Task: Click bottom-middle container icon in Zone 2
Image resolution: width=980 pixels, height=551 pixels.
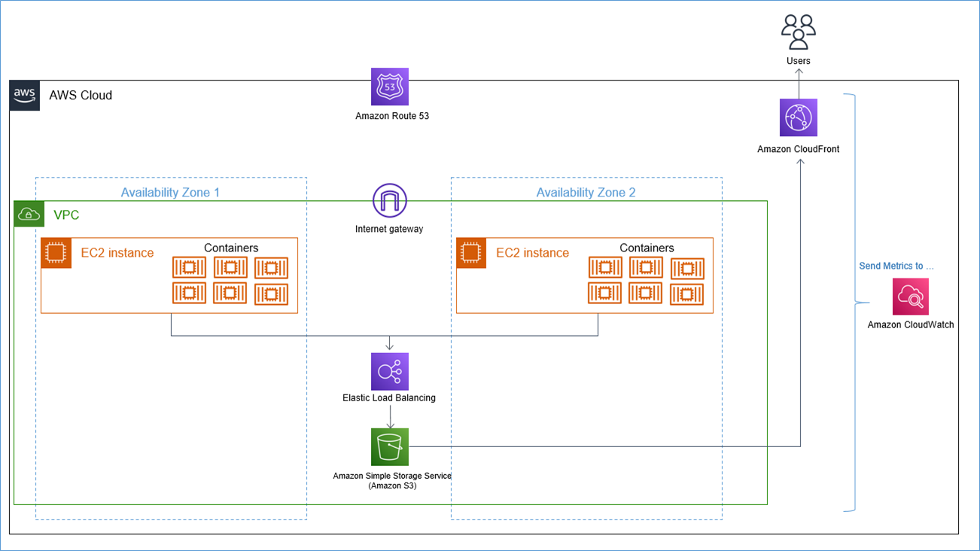Action: coord(646,293)
